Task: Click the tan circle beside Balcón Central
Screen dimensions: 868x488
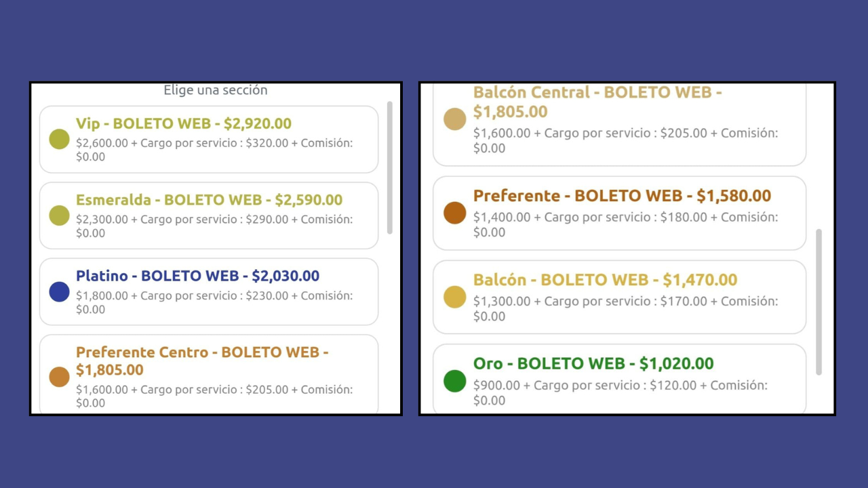Action: pyautogui.click(x=454, y=119)
